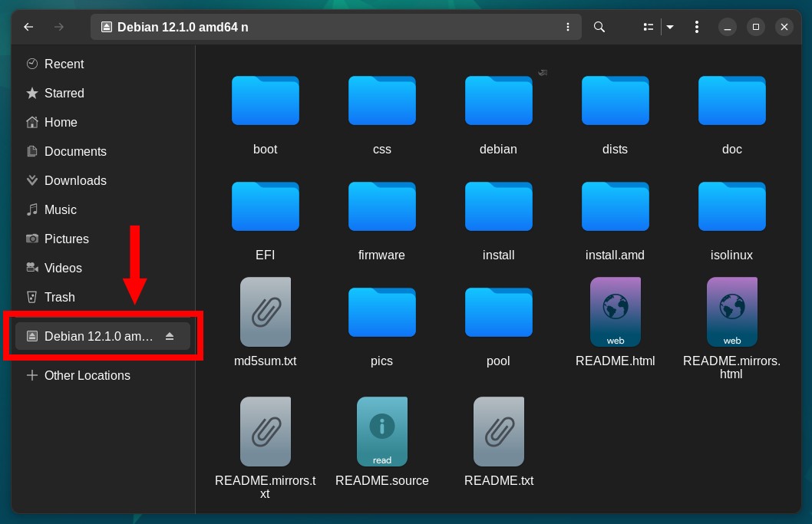Screen dimensions: 812x524
Task: Select the README.source file icon
Action: pos(382,432)
